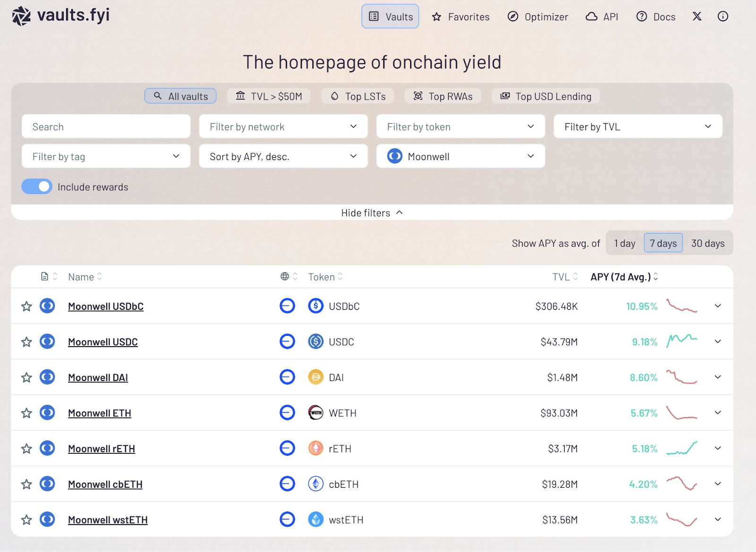Expand the Moonwell USDC row chevron
The image size is (756, 552).
[718, 341]
